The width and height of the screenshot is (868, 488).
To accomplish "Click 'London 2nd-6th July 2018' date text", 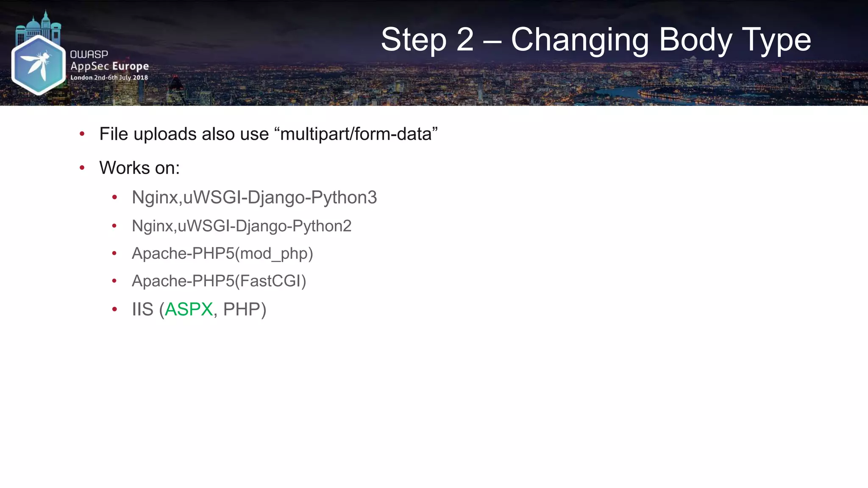I will coord(109,78).
